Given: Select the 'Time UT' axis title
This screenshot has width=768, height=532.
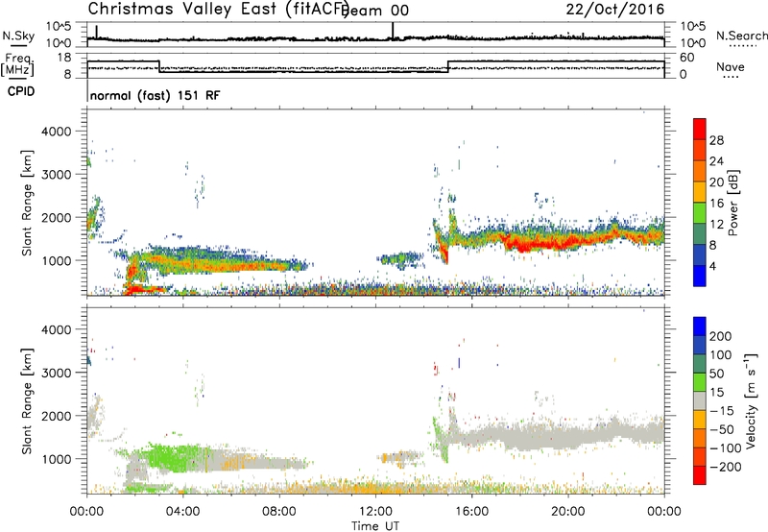Looking at the screenshot, I should click(375, 526).
